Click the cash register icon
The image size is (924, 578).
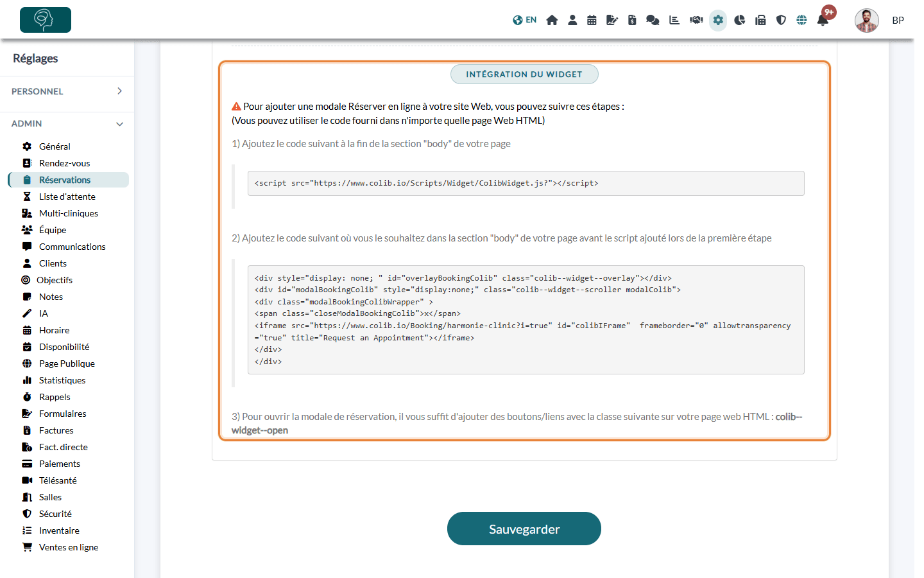760,20
